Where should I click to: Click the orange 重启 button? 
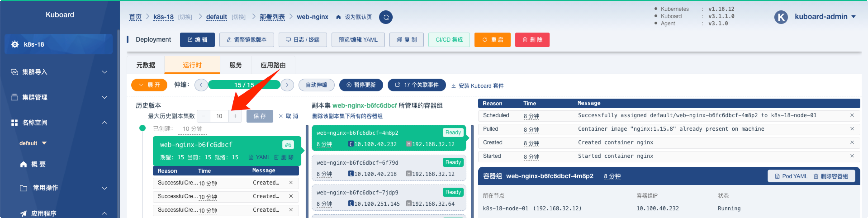click(x=492, y=40)
